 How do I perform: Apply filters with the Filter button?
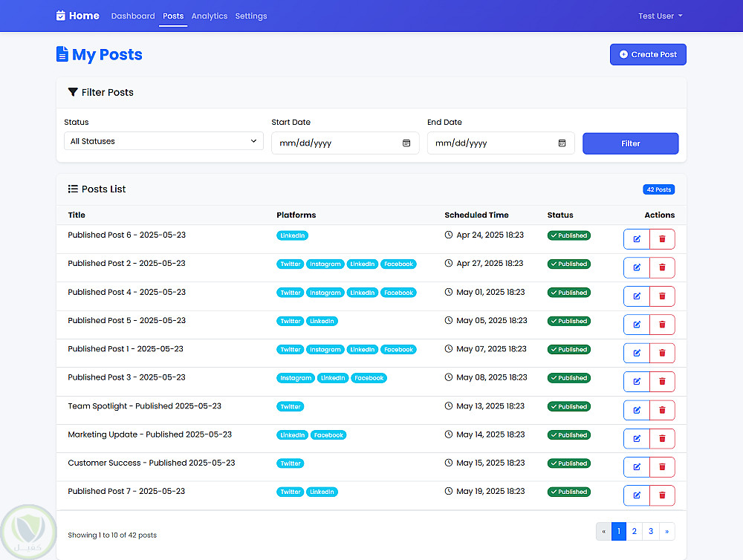click(x=630, y=143)
